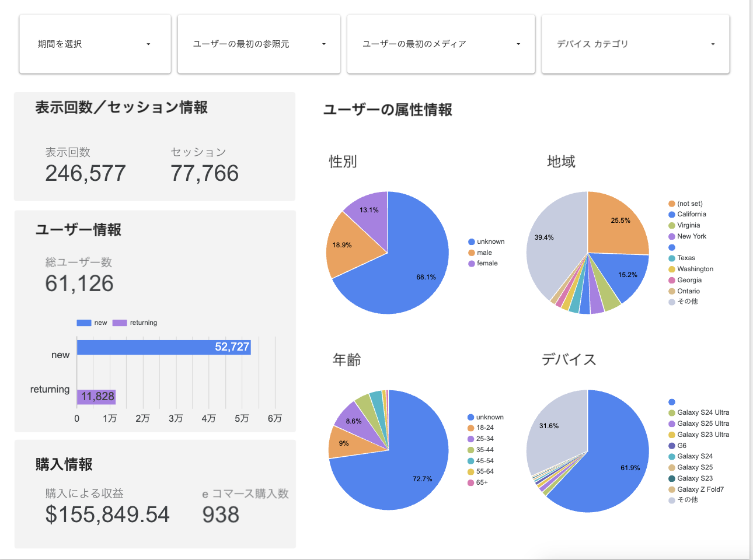Click the 18-24 legend entry

(x=480, y=428)
